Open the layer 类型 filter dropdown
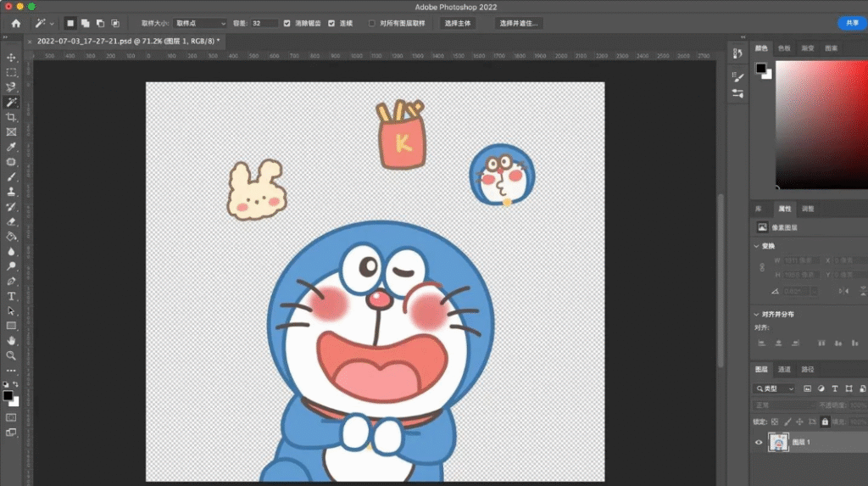 coord(775,389)
